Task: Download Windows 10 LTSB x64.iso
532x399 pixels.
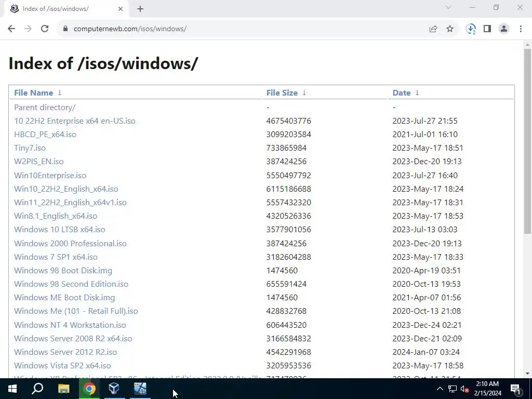Action: [60, 230]
